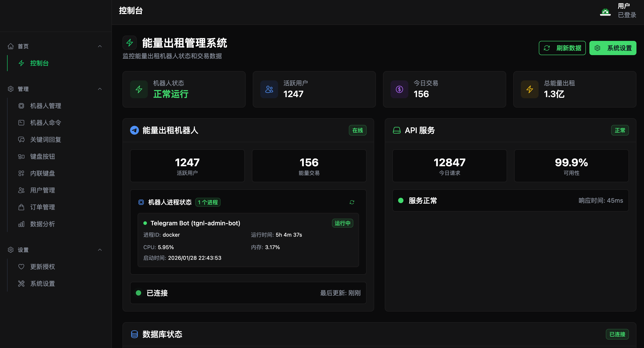Screen dimensions: 644x348
Task: Open 内联键盘 inline keyboard icon
Action: point(21,173)
